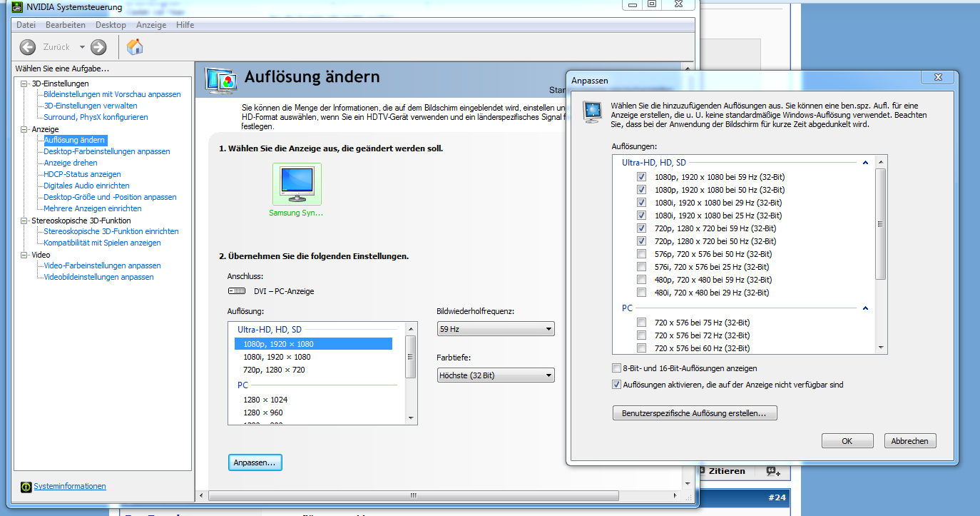
Task: Open 3D-Einstellungen verwalten
Action: [91, 106]
